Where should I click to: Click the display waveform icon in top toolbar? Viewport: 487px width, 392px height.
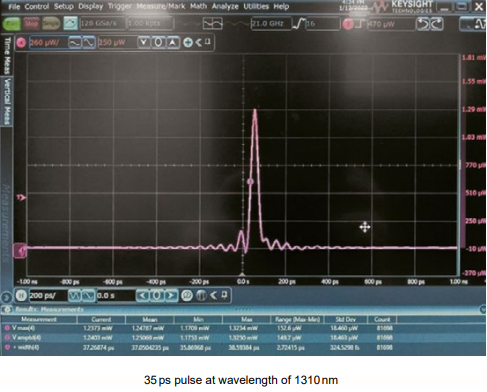pos(213,24)
